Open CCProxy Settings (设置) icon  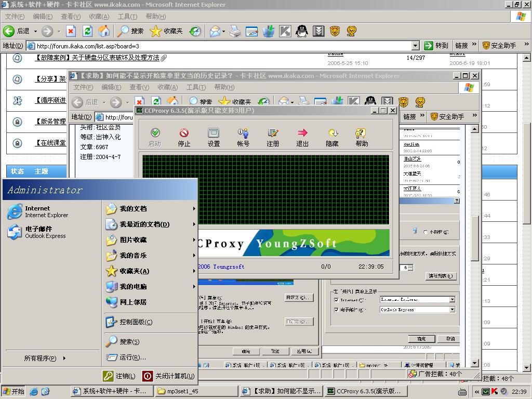point(214,137)
